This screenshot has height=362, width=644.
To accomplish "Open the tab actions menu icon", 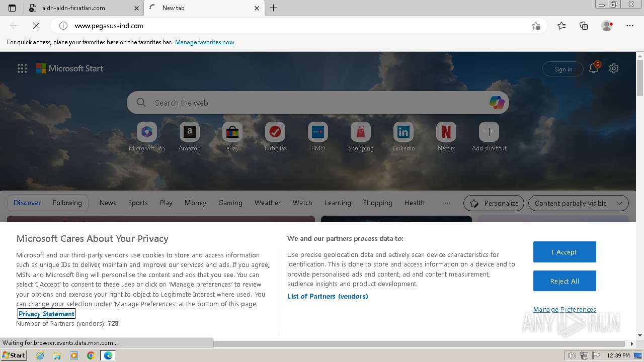I will click(x=12, y=8).
